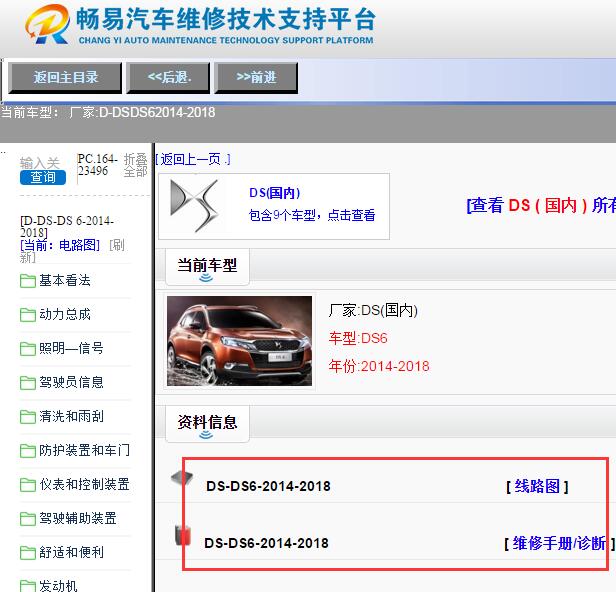This screenshot has height=592, width=616.
Task: Click 折叠全部 to collapse all
Action: coord(135,165)
